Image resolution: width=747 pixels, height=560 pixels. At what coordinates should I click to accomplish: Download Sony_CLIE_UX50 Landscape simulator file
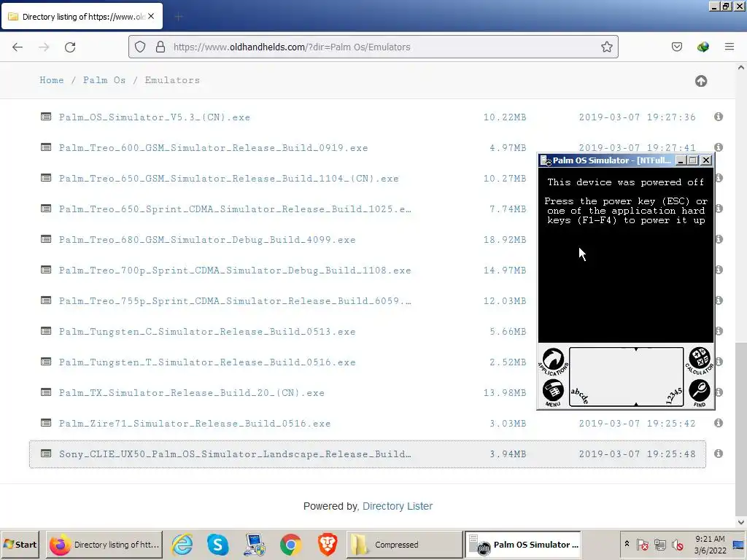[235, 454]
